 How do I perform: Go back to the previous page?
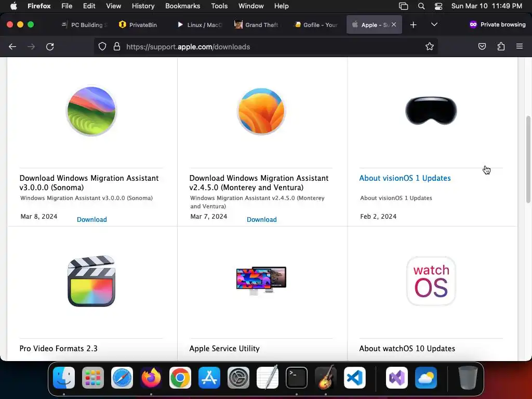click(12, 46)
